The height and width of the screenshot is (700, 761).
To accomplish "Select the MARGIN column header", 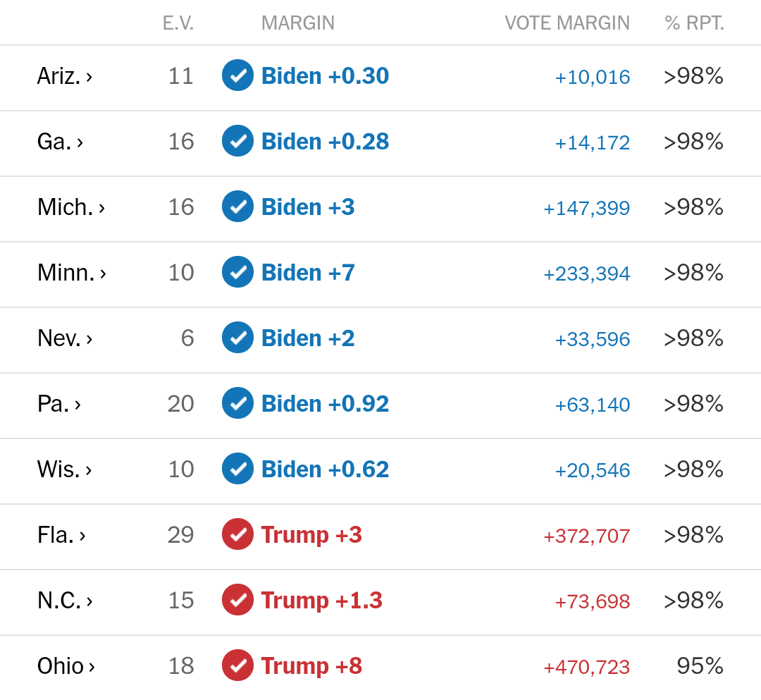I will tap(297, 23).
